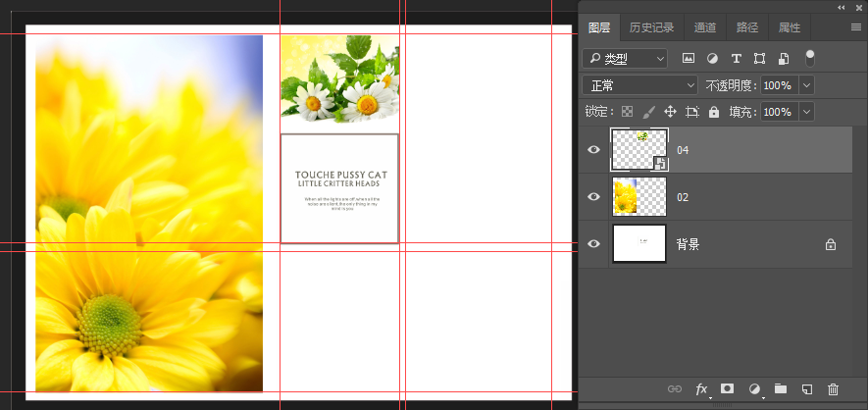Select layer 02 thumbnail
Screen dimensions: 868x410
pyautogui.click(x=639, y=196)
